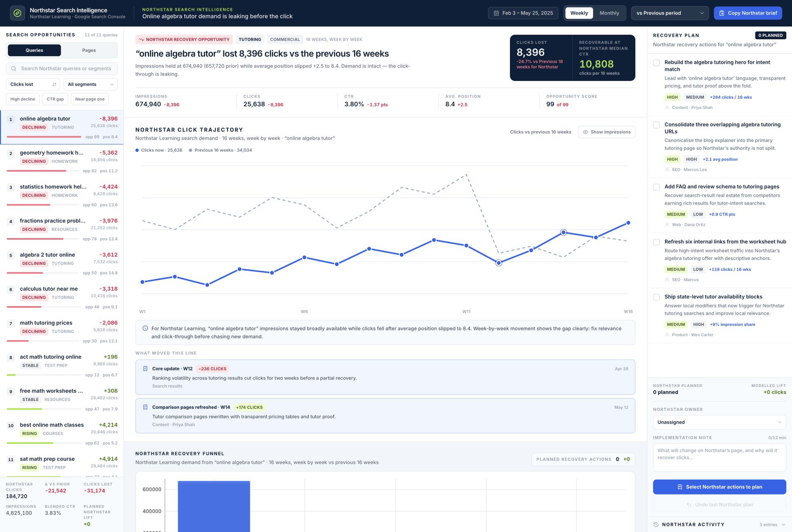This screenshot has height=532, width=792.
Task: Open the Northstar Owner Unassigned dropdown
Action: click(719, 423)
